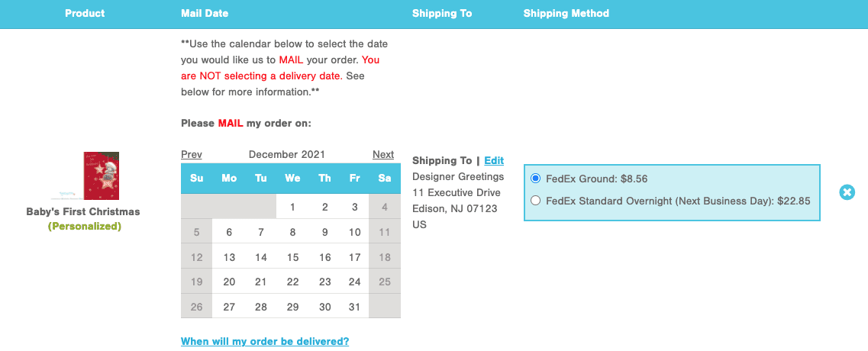
Task: Pick December 2 on the calendar
Action: point(325,208)
